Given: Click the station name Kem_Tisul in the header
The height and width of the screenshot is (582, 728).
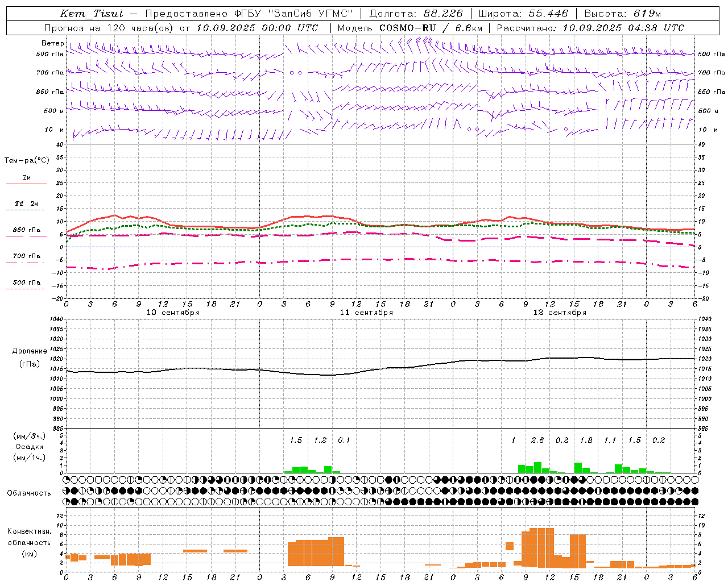Looking at the screenshot, I should (92, 14).
